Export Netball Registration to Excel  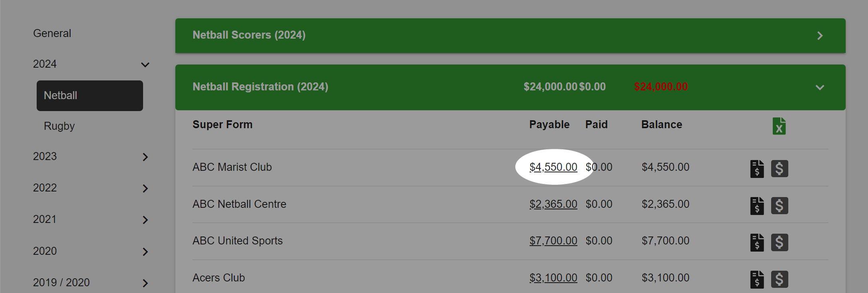click(779, 126)
